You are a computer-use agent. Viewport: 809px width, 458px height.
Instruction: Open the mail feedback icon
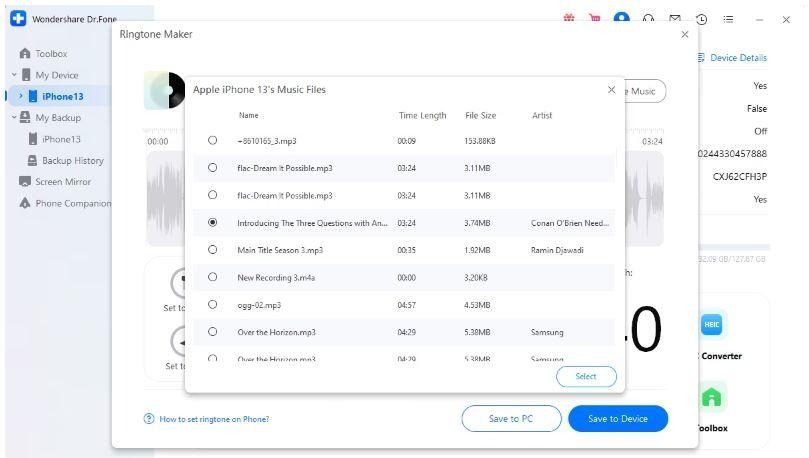pyautogui.click(x=675, y=19)
